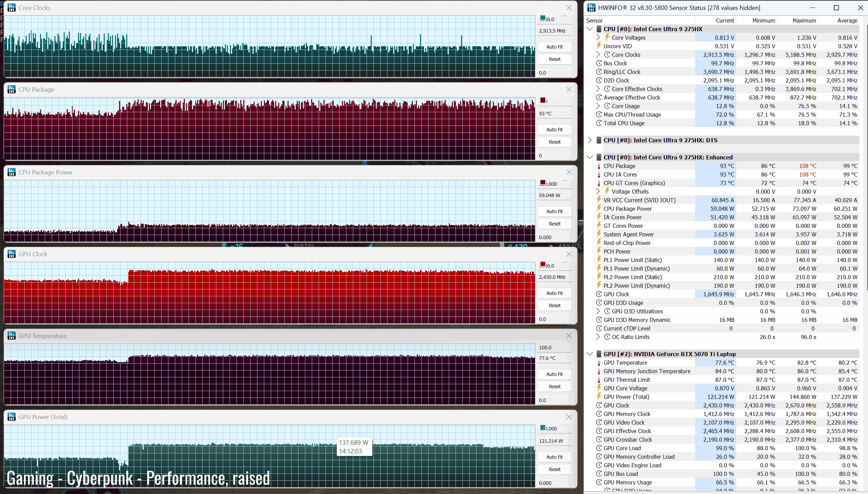Screen dimensions: 868x494
Task: Click the HWiNFO icon in Core Clocks window
Action: coord(12,8)
